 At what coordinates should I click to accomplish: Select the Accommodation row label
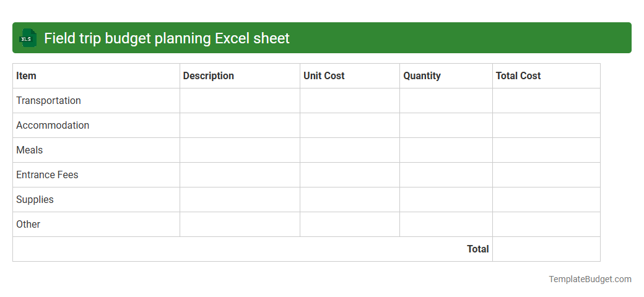point(53,125)
